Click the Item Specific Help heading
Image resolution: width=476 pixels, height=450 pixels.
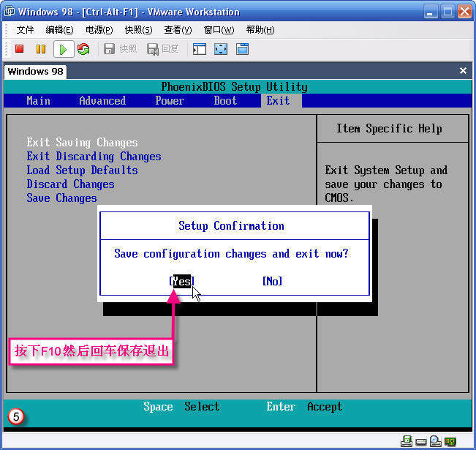point(389,129)
